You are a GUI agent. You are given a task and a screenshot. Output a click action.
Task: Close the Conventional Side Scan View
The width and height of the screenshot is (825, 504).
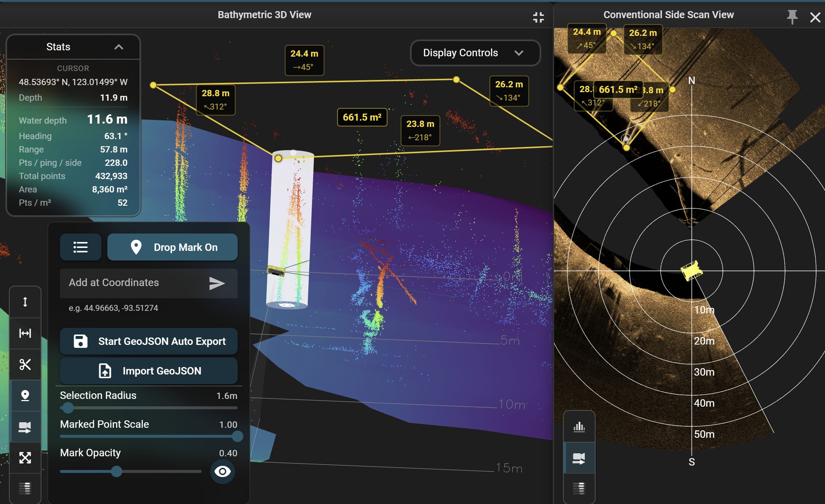[815, 17]
